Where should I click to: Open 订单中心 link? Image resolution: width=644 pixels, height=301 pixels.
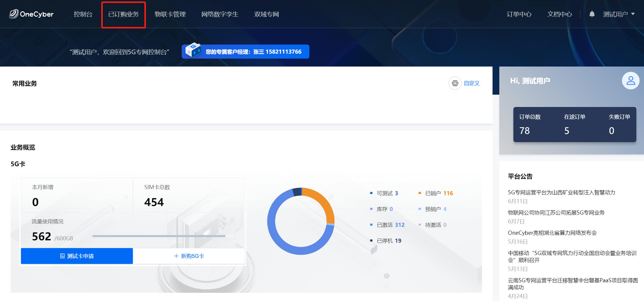pos(519,14)
